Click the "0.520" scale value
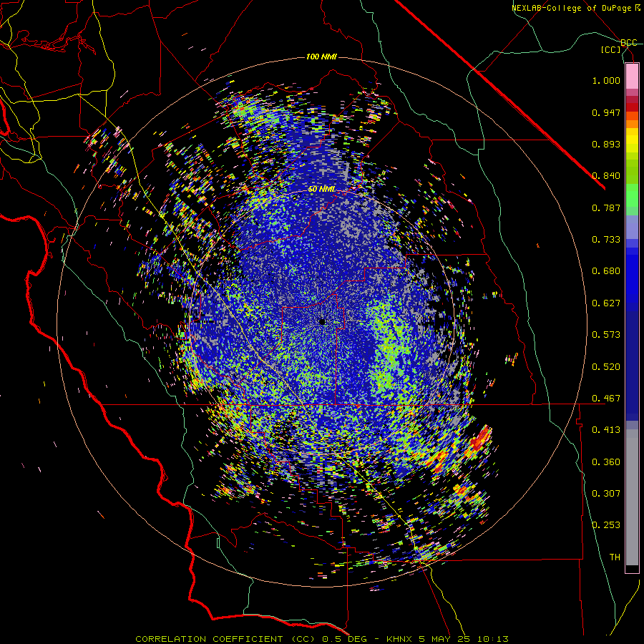The height and width of the screenshot is (644, 644). point(606,366)
